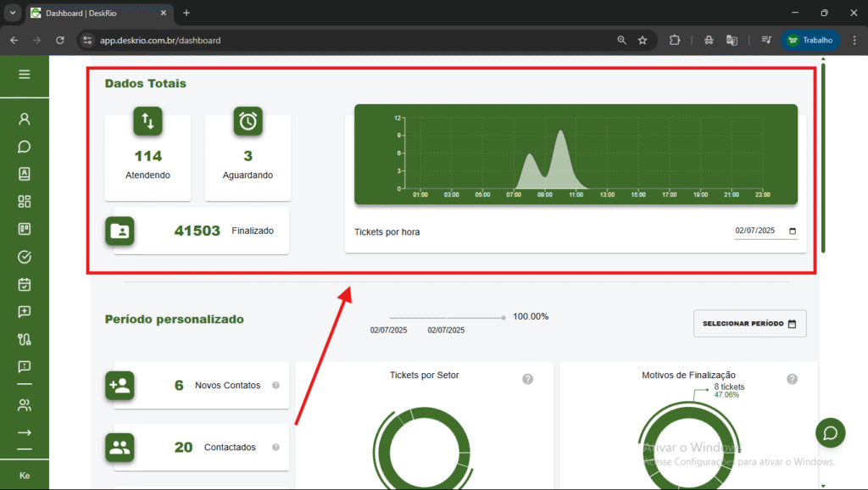View site information icon in address bar
This screenshot has width=868, height=490.
[87, 41]
